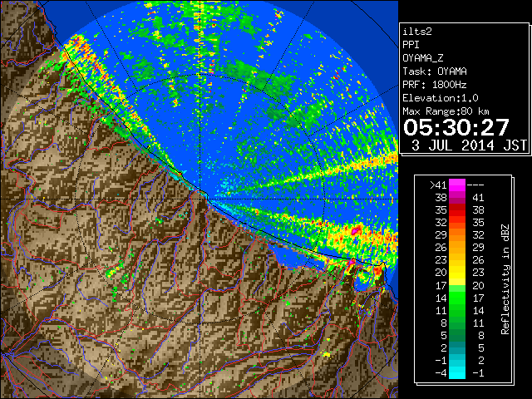This screenshot has width=532, height=399.
Task: Click the '>41' legend value
Action: coord(438,185)
